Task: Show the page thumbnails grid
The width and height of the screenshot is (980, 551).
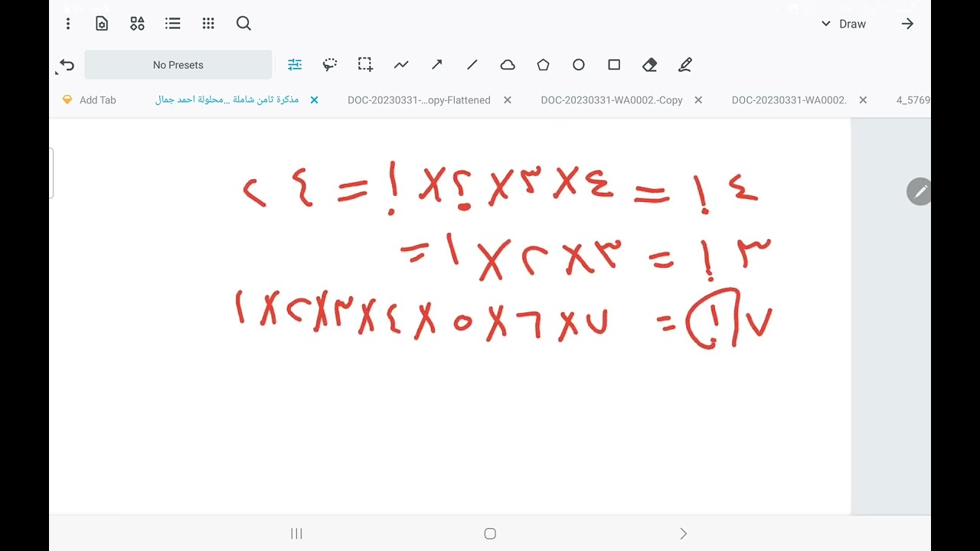Action: click(208, 24)
